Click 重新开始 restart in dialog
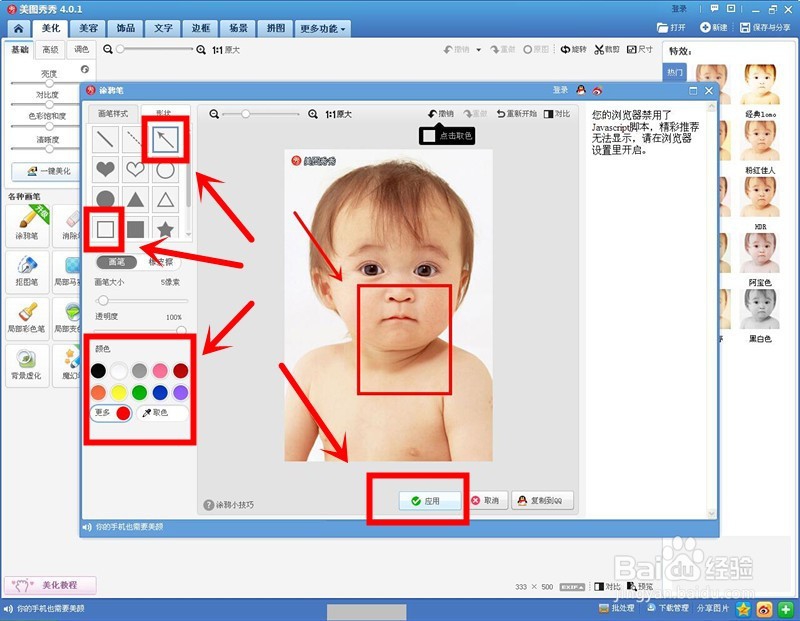Image resolution: width=800 pixels, height=621 pixels. pos(516,114)
